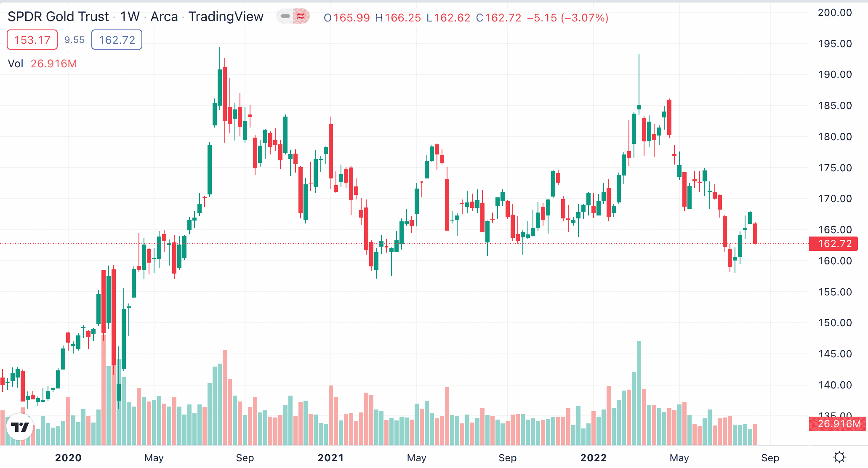Screen dimensions: 868x468
Task: Click the 9.55 spread value
Action: (75, 40)
